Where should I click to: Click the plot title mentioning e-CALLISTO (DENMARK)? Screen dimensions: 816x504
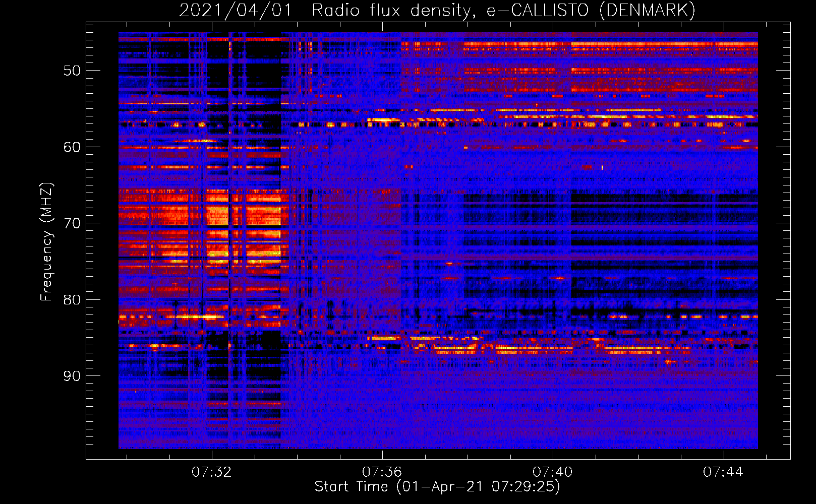tap(437, 11)
